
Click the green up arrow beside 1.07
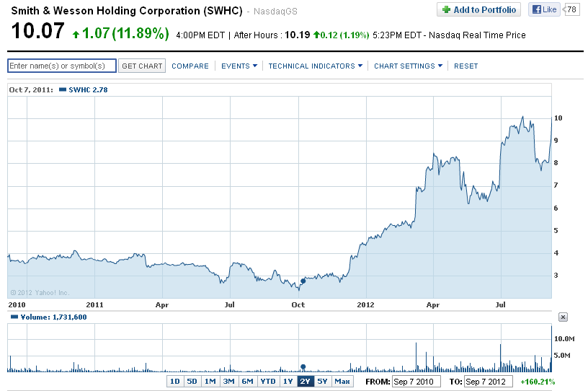pyautogui.click(x=76, y=35)
